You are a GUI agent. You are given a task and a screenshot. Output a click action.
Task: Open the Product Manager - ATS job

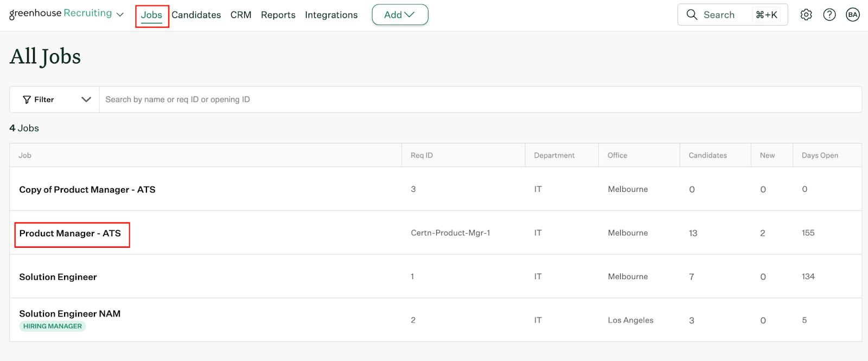point(70,234)
